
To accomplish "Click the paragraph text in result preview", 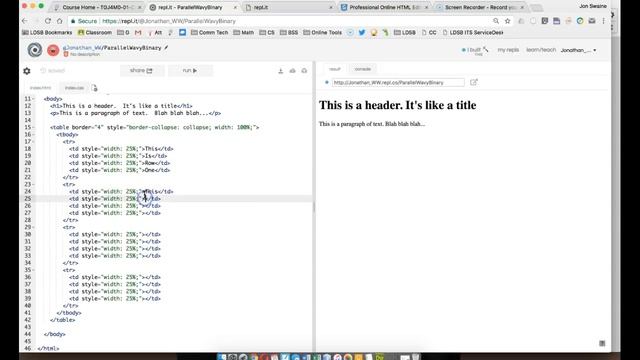I will tap(372, 124).
